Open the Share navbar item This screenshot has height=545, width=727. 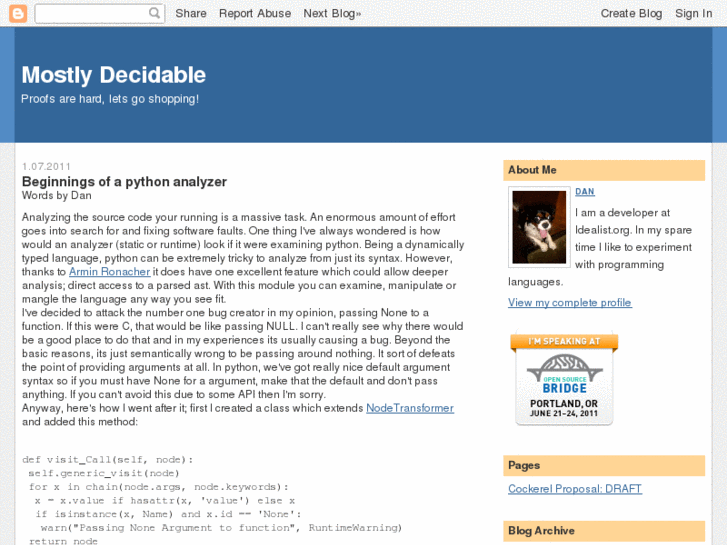tap(191, 13)
